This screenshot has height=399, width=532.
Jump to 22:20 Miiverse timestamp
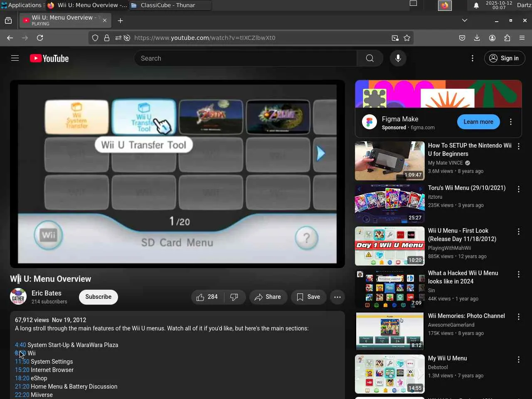[22, 395]
